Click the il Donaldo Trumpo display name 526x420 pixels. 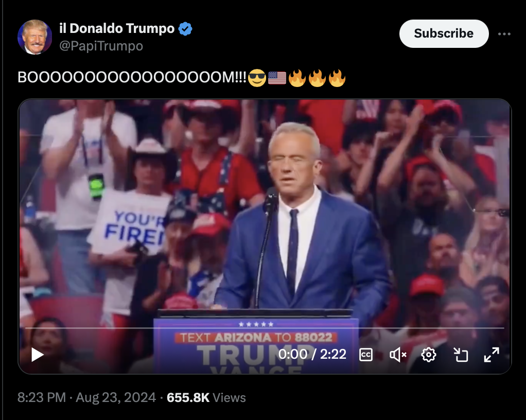coord(117,28)
